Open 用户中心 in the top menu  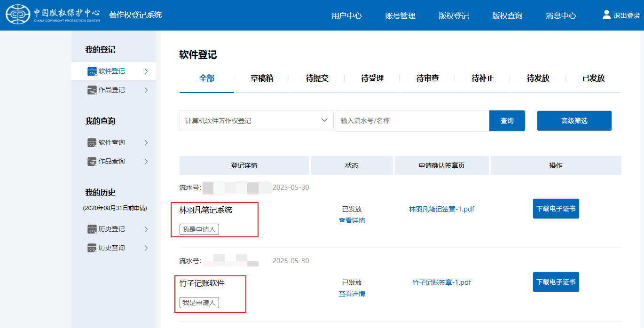click(x=347, y=16)
